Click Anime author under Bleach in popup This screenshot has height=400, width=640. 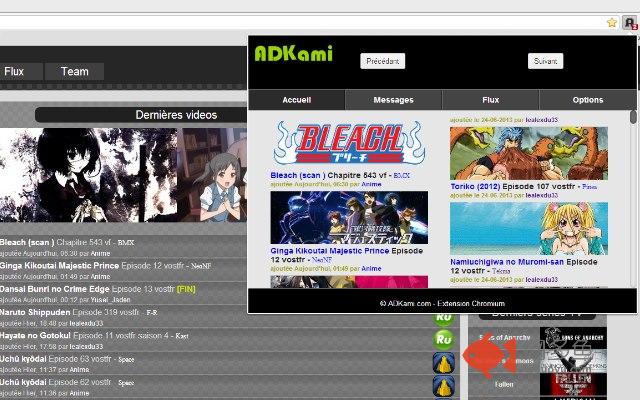371,184
